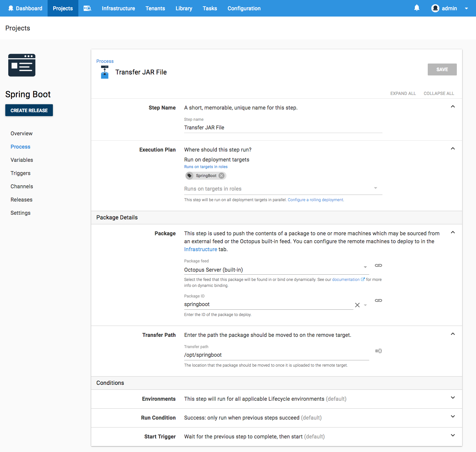Bind Package feed with link icon
This screenshot has width=476, height=452.
[x=378, y=265]
